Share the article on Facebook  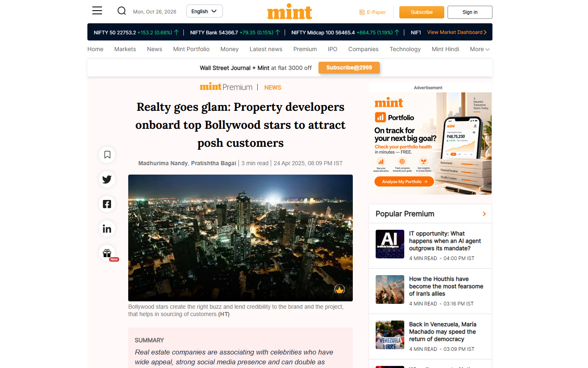[x=107, y=204]
